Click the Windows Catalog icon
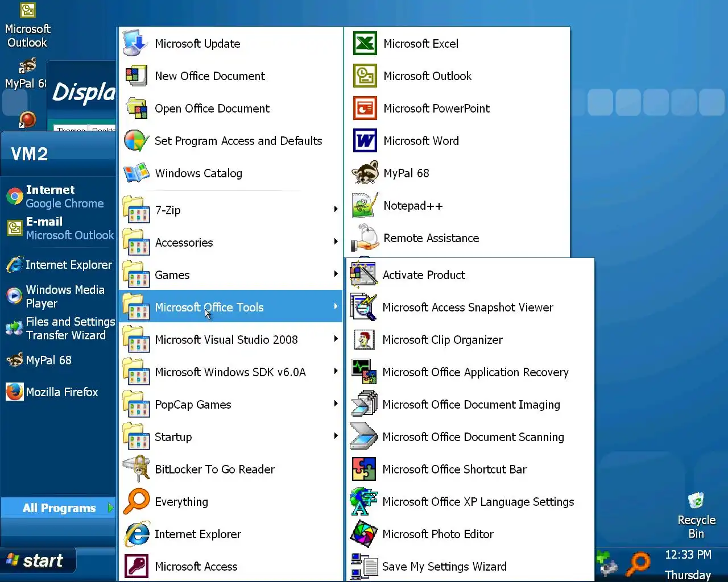The width and height of the screenshot is (728, 582). pos(136,173)
